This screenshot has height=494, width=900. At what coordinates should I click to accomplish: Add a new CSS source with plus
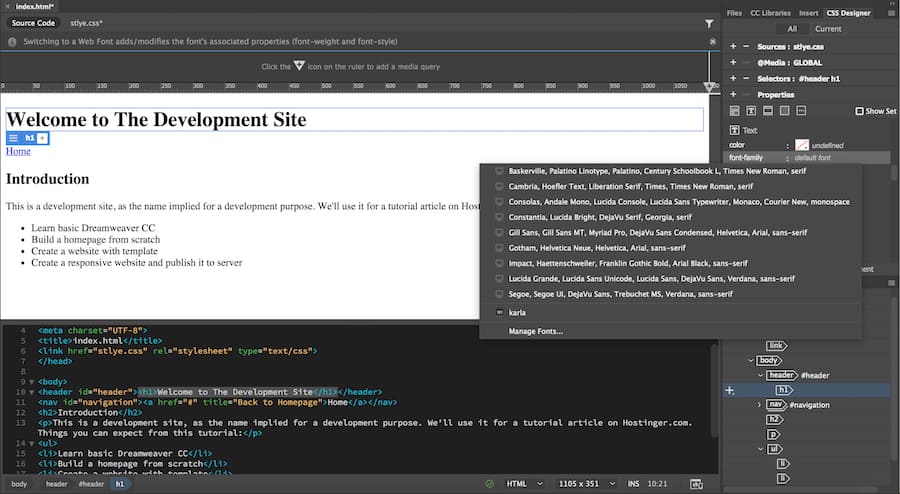click(732, 46)
